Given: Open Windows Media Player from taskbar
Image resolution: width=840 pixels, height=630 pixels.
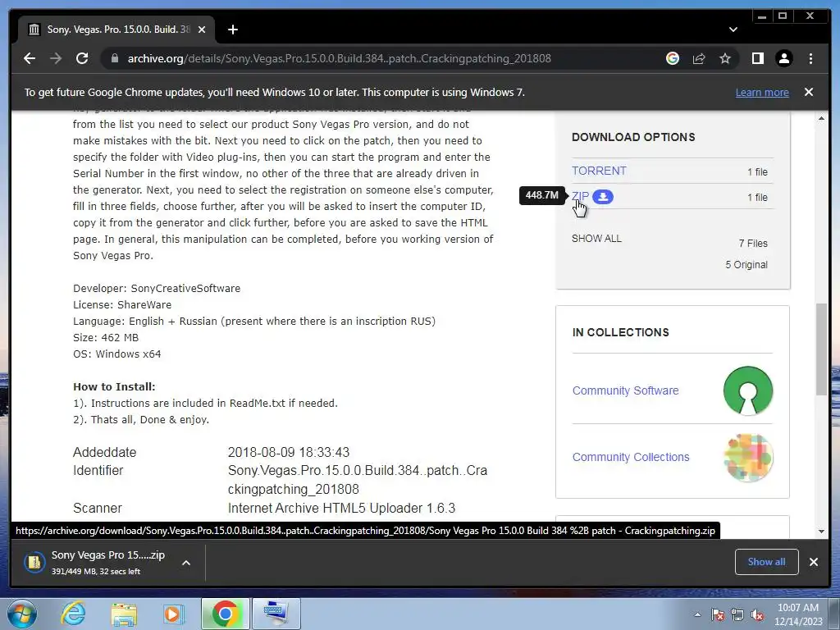Looking at the screenshot, I should (x=173, y=614).
